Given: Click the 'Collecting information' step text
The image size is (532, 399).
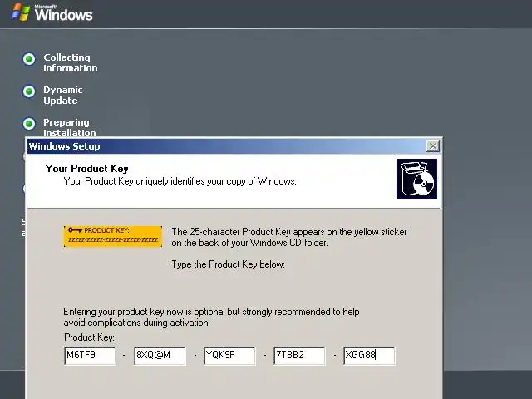Looking at the screenshot, I should click(x=71, y=63).
